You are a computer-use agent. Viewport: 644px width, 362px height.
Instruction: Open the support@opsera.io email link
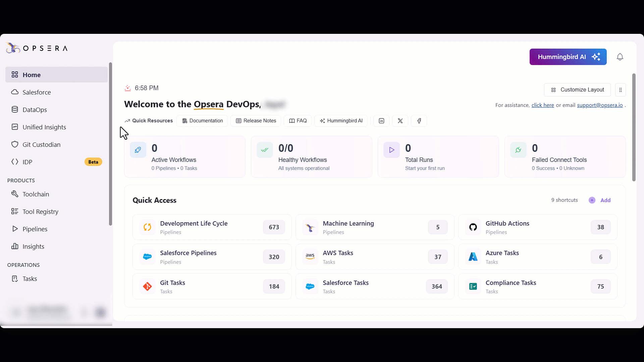click(600, 105)
